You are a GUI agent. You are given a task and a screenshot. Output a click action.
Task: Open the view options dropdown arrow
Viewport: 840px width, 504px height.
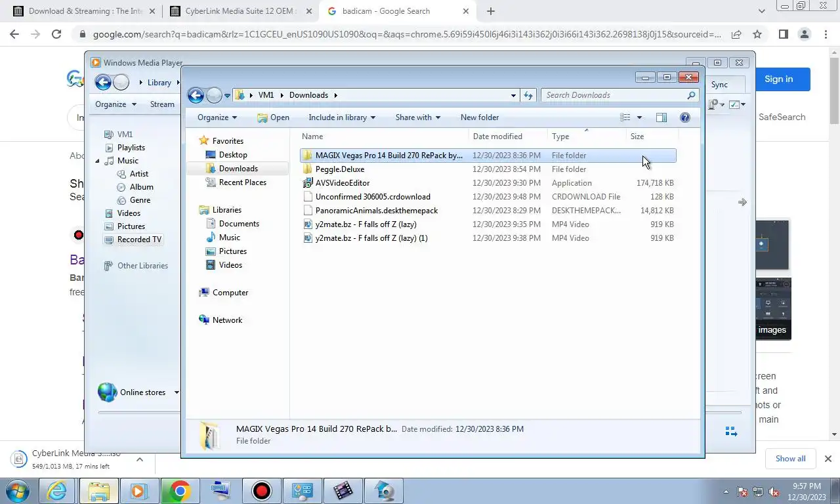tap(639, 117)
